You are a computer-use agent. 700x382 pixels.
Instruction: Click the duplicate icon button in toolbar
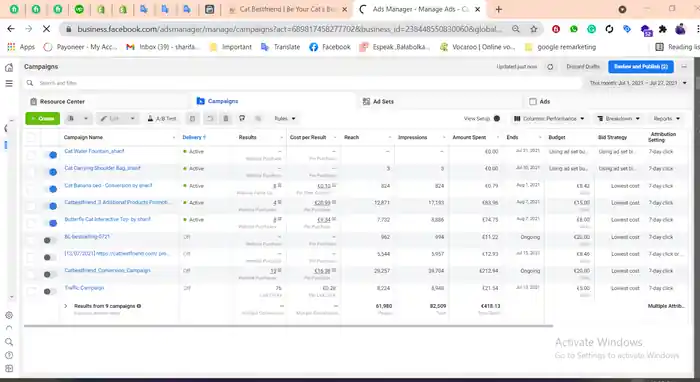point(71,118)
